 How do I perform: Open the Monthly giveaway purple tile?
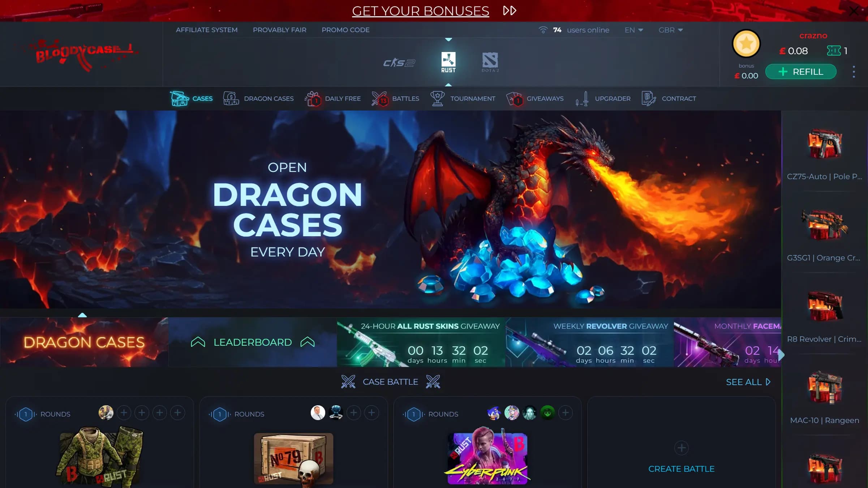click(727, 342)
